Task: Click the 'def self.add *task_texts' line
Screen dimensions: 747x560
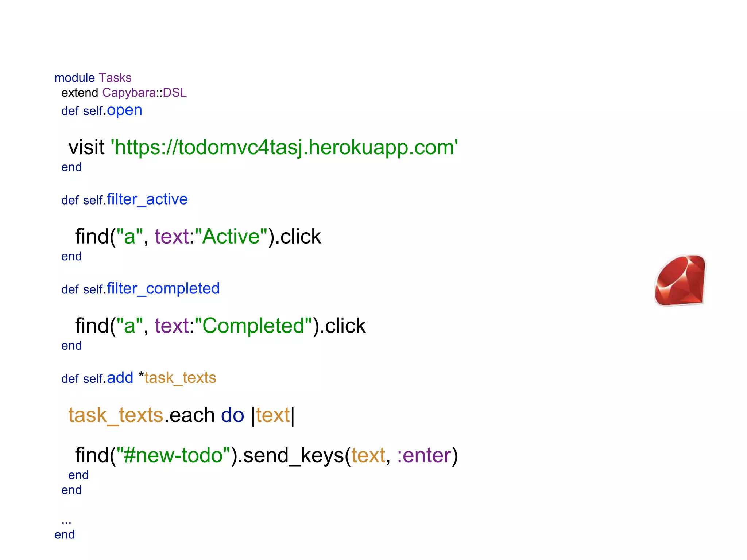Action: (x=139, y=378)
